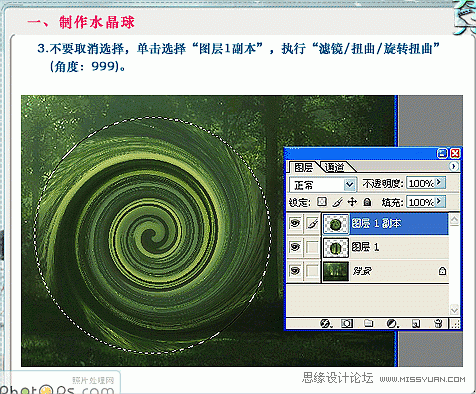Click layers list scroll up arrow
The height and width of the screenshot is (394, 476).
[454, 219]
